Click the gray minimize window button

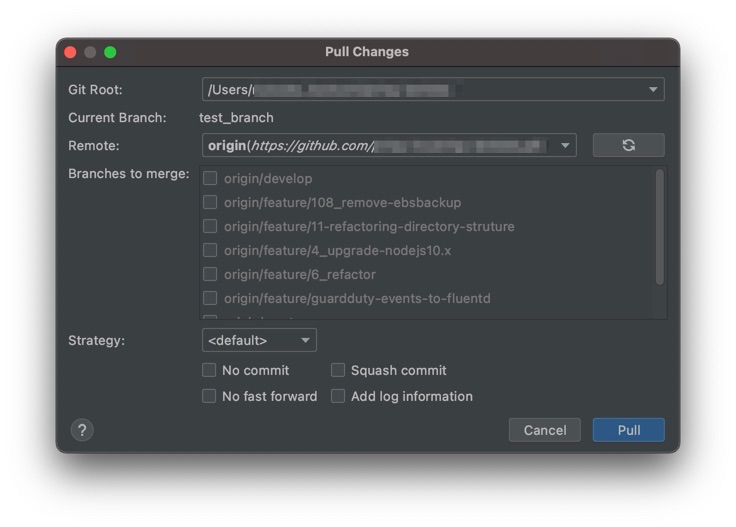90,52
